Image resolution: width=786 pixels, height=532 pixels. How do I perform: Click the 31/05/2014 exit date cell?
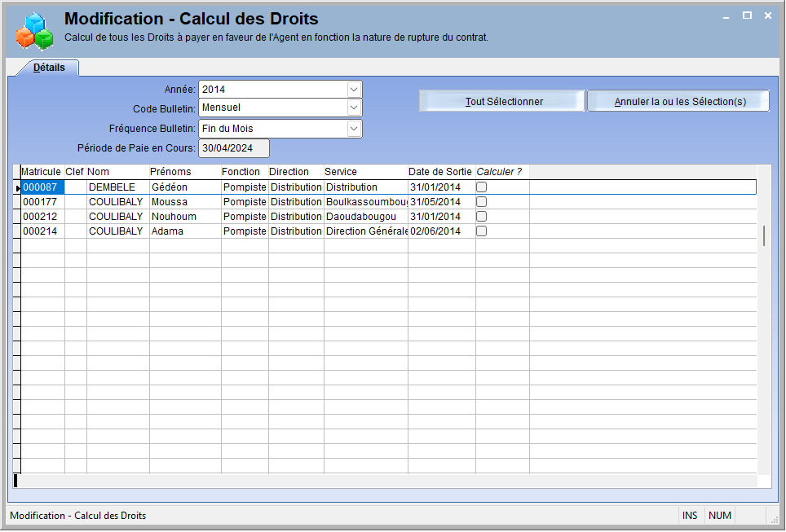[442, 202]
